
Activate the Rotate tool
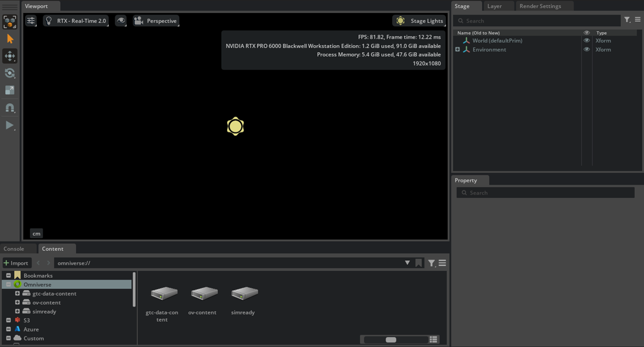(10, 73)
